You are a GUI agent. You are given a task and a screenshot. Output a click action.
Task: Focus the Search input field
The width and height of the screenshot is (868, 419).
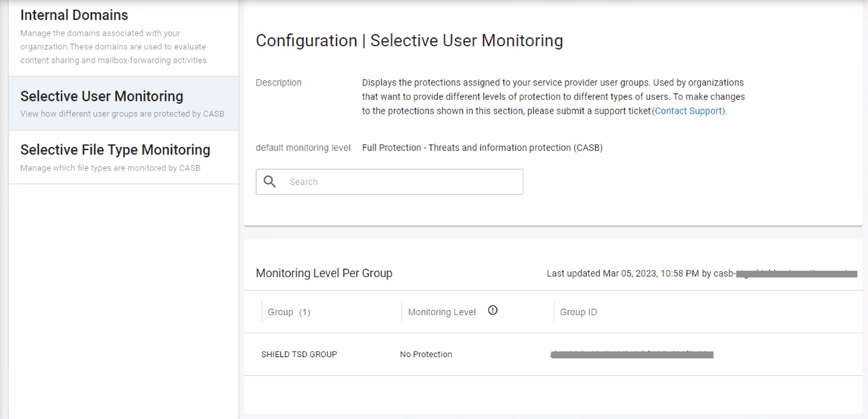401,182
